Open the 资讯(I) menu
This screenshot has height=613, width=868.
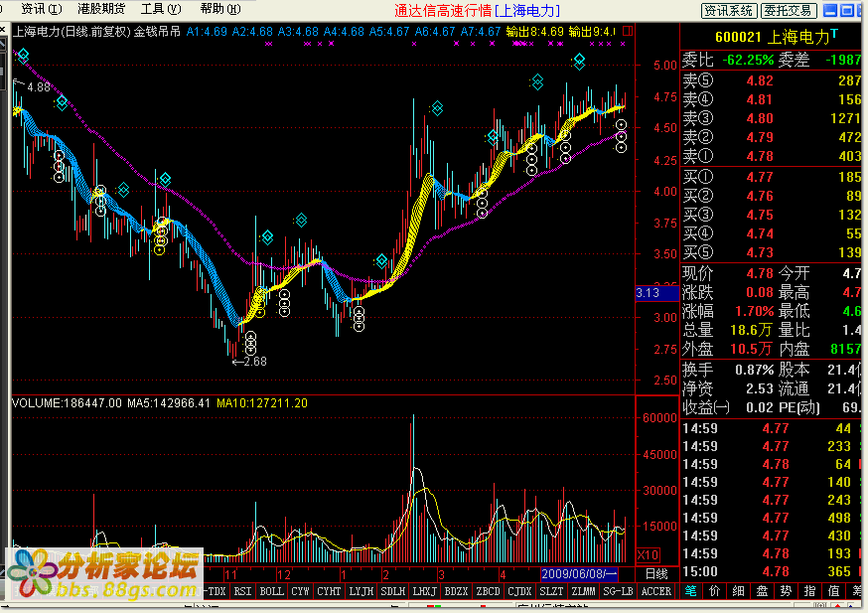click(41, 9)
